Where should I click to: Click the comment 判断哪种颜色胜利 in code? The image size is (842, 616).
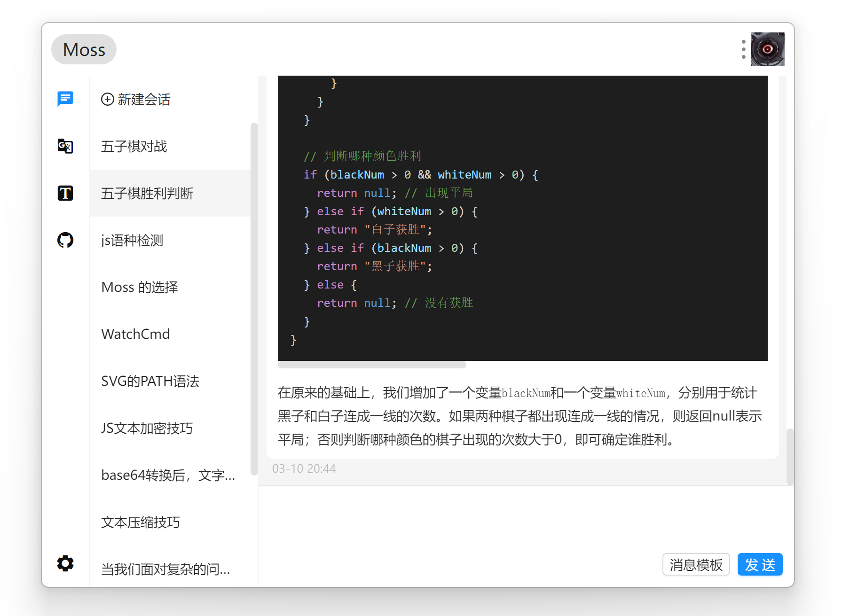point(362,156)
